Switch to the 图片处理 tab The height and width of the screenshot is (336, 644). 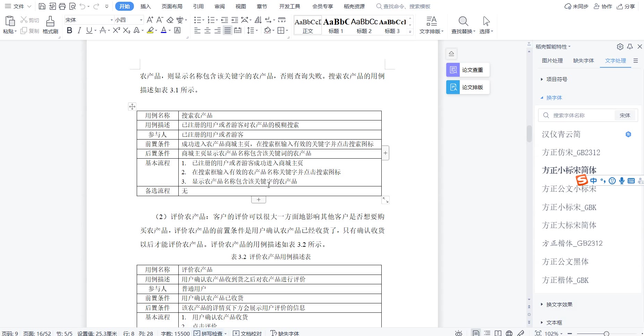click(552, 60)
